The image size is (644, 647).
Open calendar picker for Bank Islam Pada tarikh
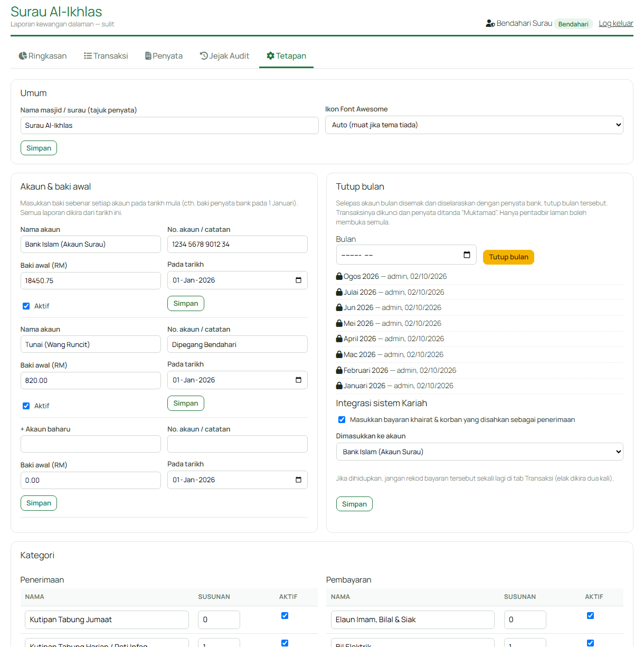[x=298, y=280]
